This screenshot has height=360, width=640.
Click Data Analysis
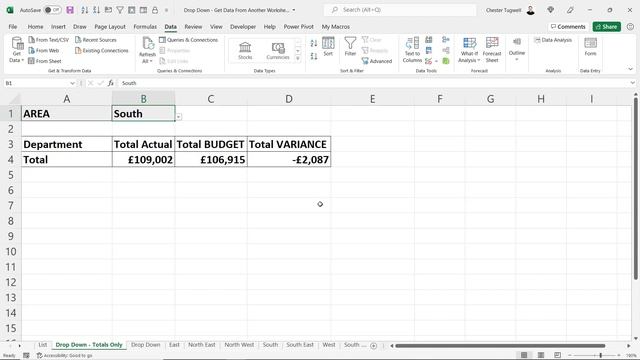pyautogui.click(x=553, y=40)
